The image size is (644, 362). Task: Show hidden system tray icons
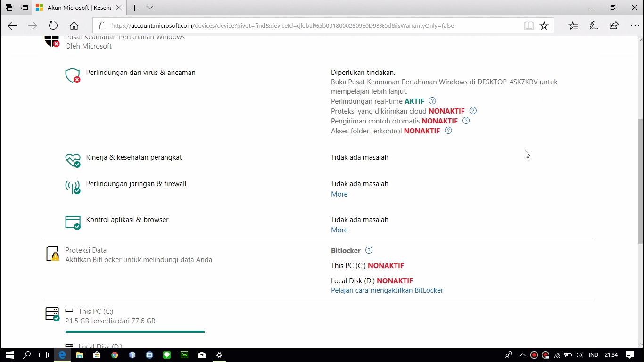[522, 355]
